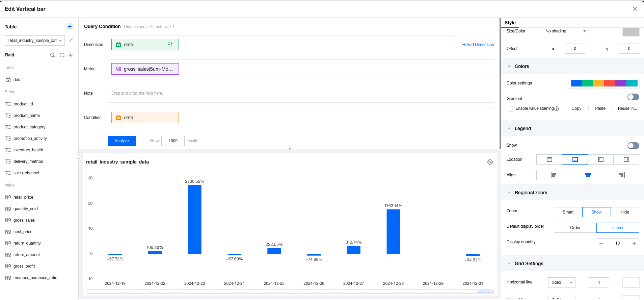Choose the Order default display option
This screenshot has width=644, height=300.
pyautogui.click(x=575, y=228)
